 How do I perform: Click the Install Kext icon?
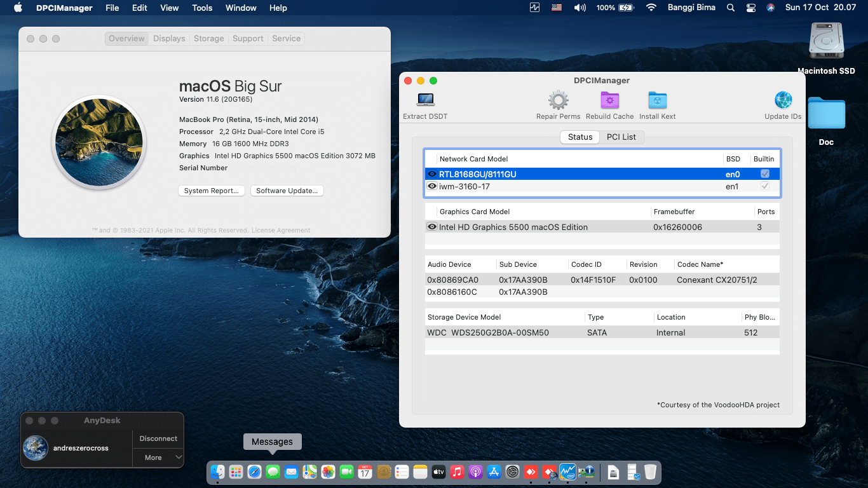(657, 100)
